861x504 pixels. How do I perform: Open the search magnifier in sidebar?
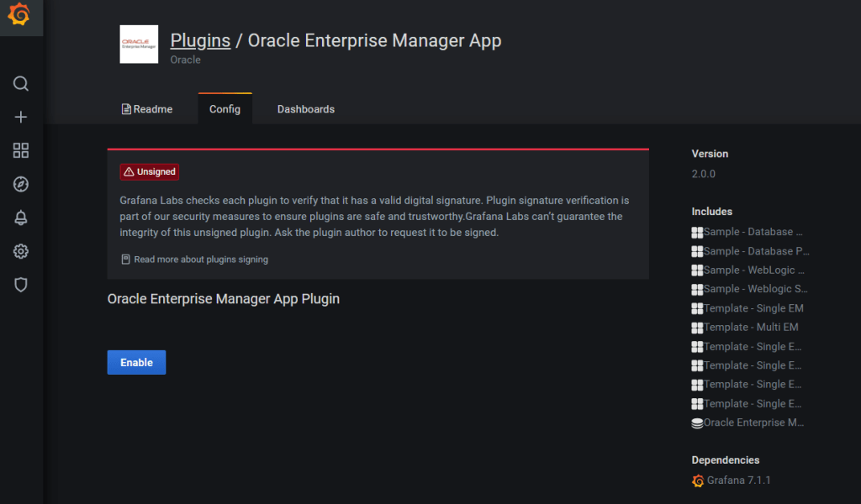click(21, 83)
